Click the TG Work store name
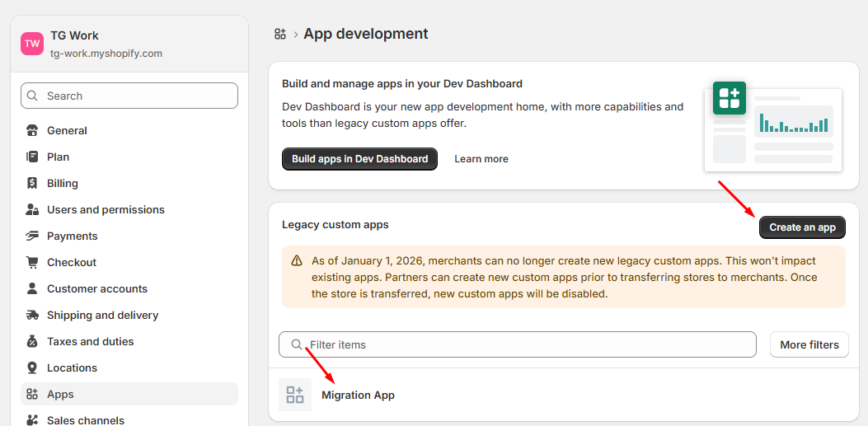 [74, 35]
